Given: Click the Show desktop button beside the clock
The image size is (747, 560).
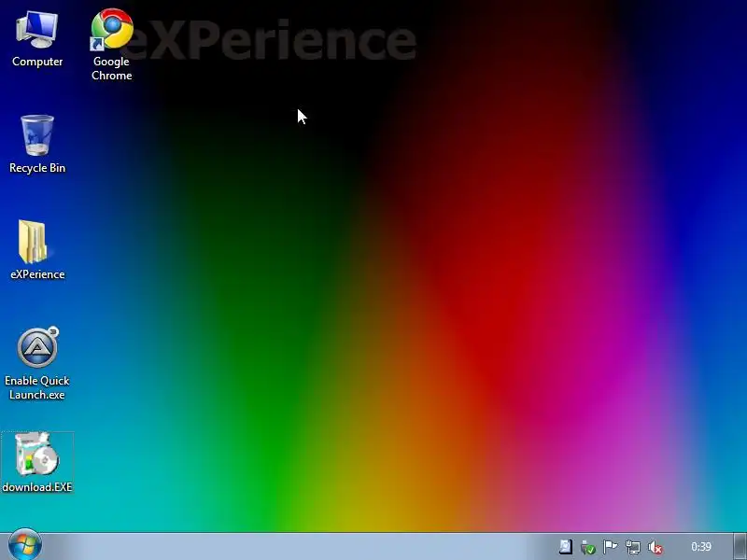Looking at the screenshot, I should pyautogui.click(x=740, y=547).
